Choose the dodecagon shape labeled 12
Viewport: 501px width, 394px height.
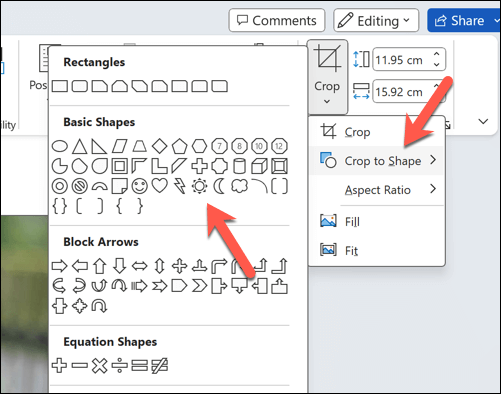click(x=279, y=146)
